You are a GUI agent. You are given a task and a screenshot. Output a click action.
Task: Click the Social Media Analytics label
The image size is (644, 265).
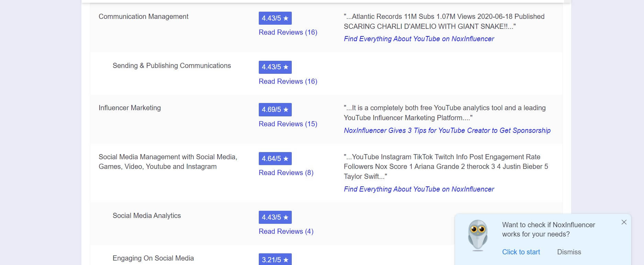point(147,216)
